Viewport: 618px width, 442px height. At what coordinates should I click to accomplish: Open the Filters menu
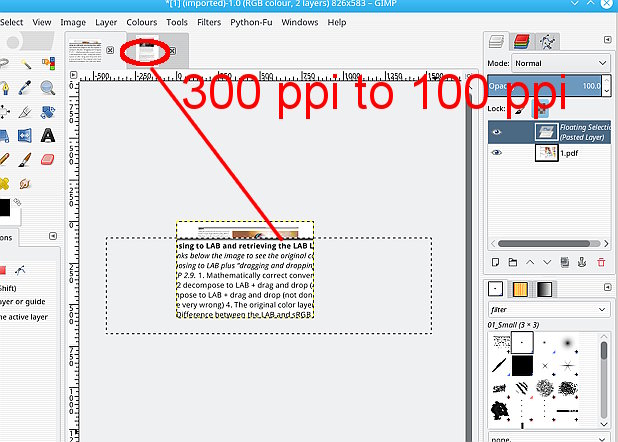click(209, 21)
